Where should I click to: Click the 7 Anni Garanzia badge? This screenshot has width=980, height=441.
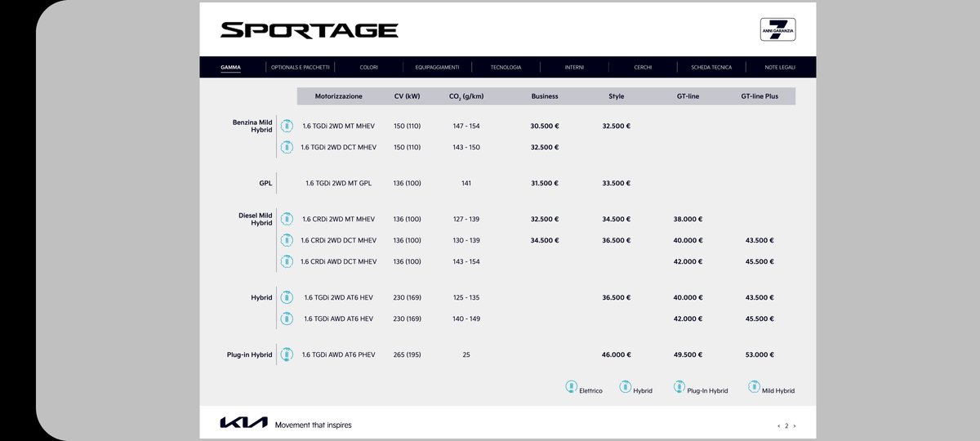[777, 29]
